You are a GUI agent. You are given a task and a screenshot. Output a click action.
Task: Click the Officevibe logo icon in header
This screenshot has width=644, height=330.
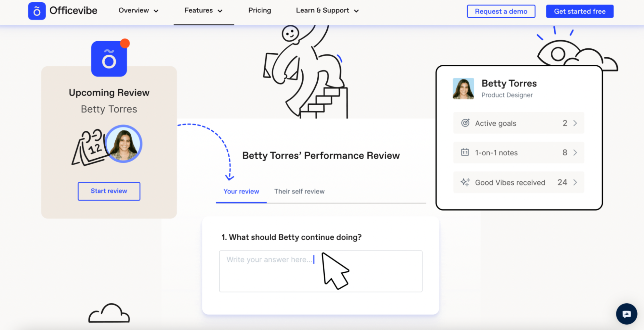tap(37, 11)
